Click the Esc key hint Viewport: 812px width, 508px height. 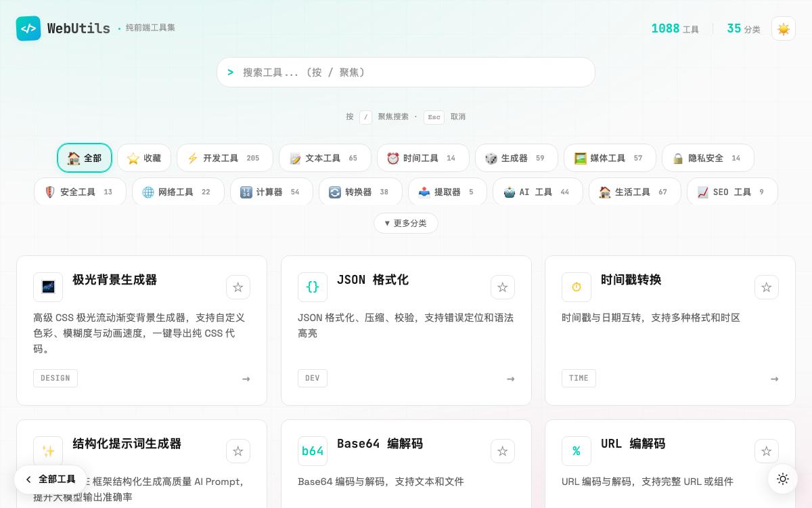(434, 117)
